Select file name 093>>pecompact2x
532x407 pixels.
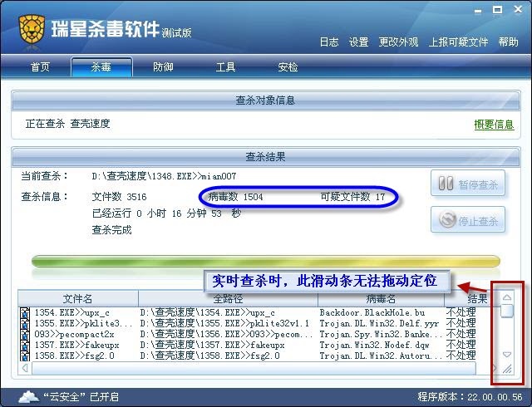pos(74,335)
